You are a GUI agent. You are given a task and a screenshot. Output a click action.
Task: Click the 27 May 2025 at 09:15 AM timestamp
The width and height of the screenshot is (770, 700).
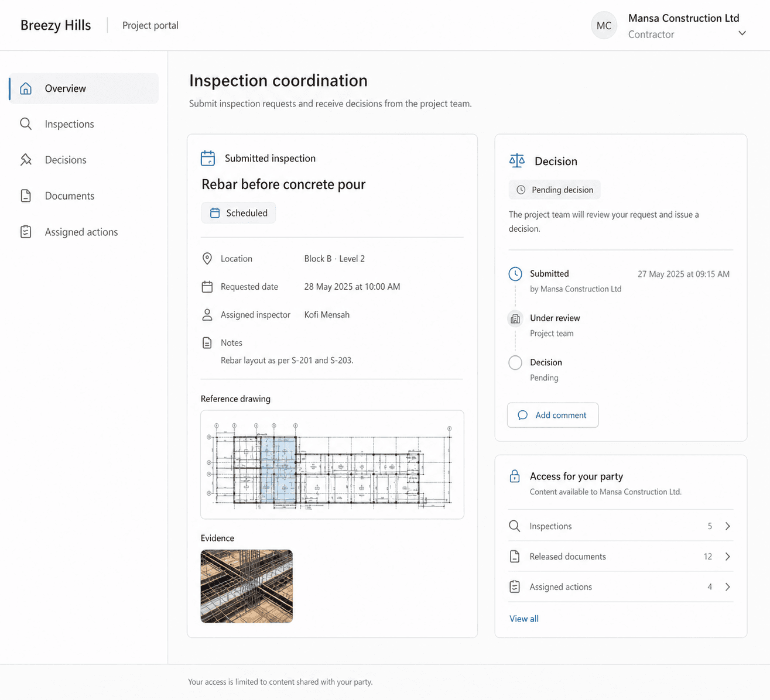pos(683,274)
